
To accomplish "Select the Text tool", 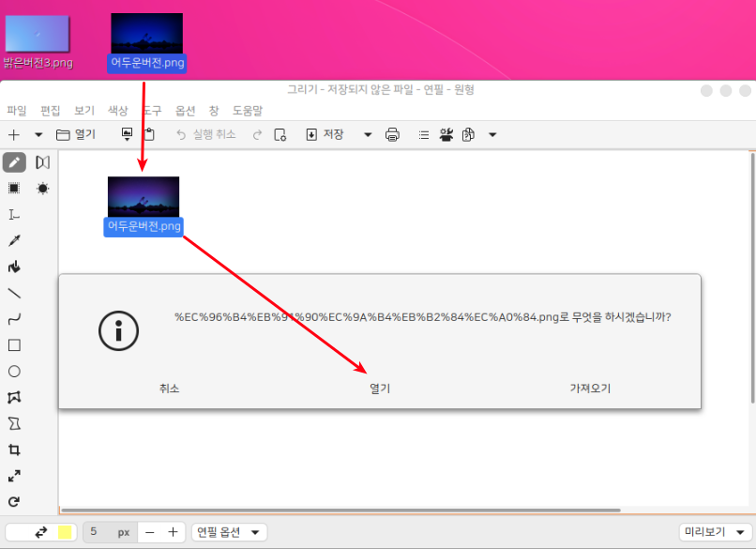I will click(14, 215).
